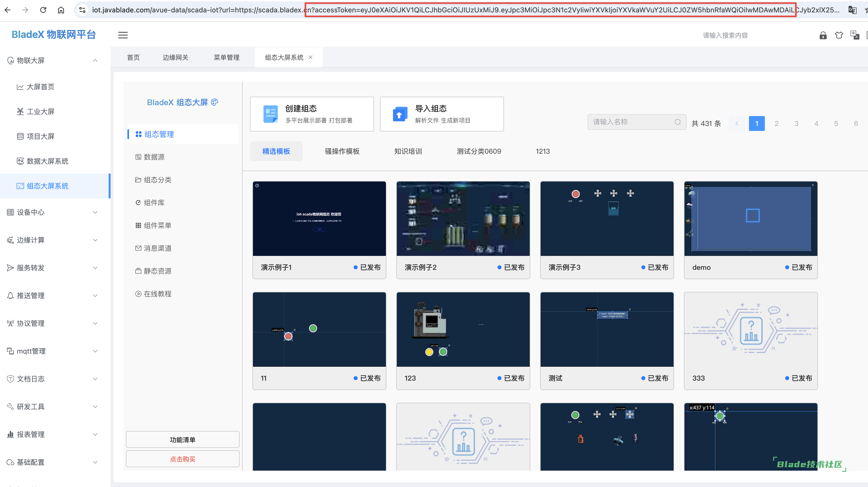Open the 演示例子2 project thumbnail
868x487 pixels.
463,219
